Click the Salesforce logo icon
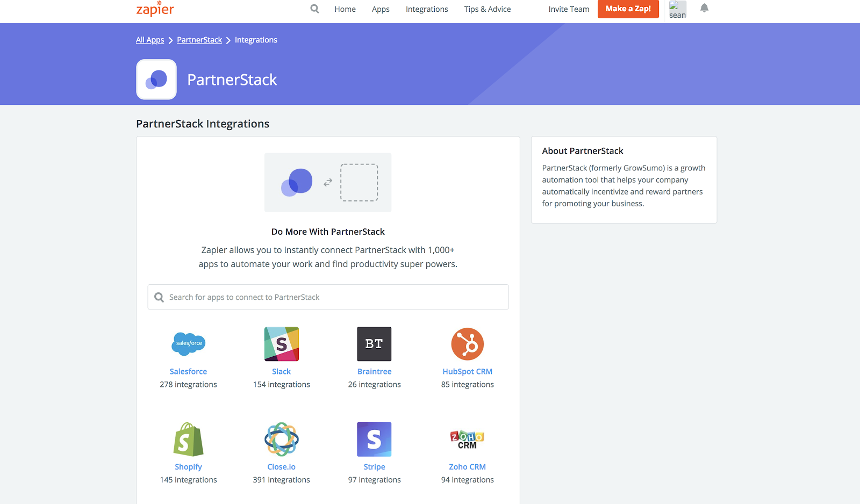The image size is (860, 504). click(x=189, y=344)
